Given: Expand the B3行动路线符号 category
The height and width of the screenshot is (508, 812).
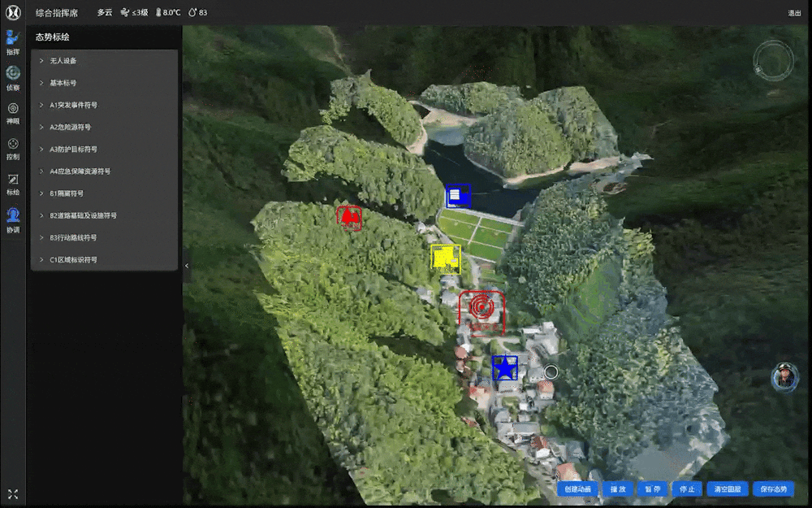Looking at the screenshot, I should click(73, 238).
